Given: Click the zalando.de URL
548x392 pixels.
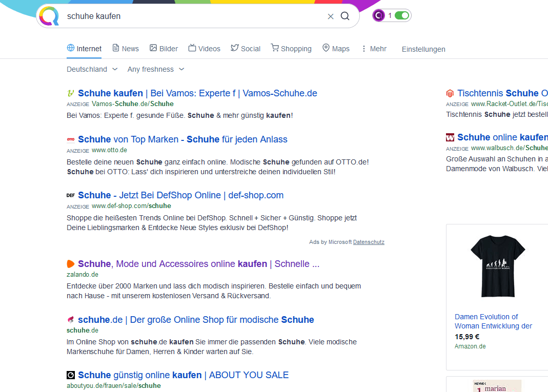Looking at the screenshot, I should (83, 275).
